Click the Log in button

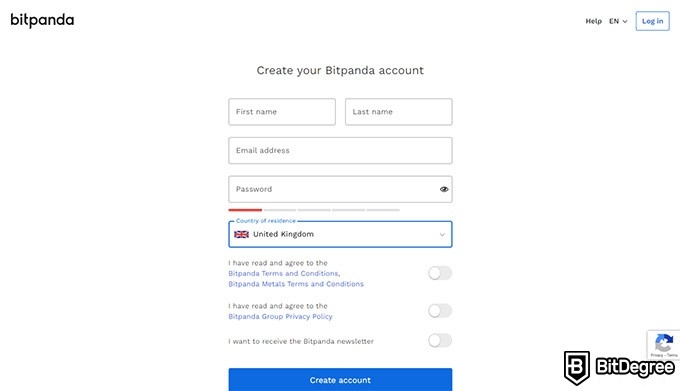pyautogui.click(x=652, y=21)
